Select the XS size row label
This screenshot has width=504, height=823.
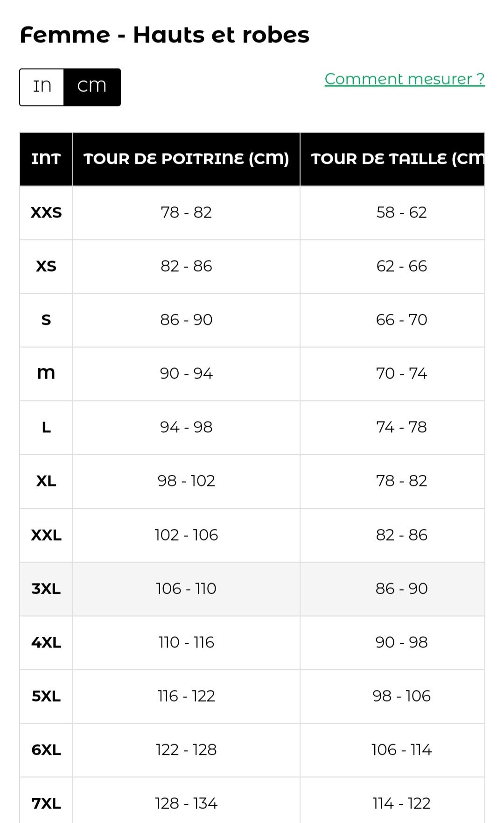(46, 267)
